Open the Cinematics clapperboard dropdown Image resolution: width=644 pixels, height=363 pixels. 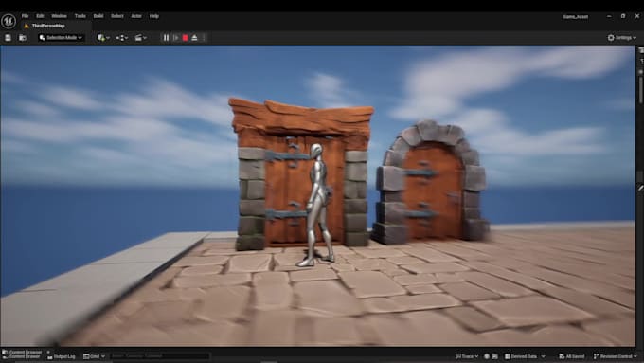point(140,38)
